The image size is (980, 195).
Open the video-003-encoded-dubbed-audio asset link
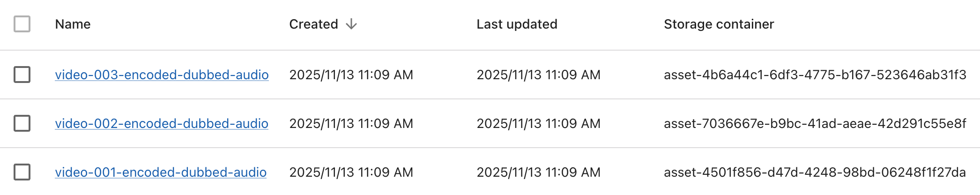coord(162,75)
